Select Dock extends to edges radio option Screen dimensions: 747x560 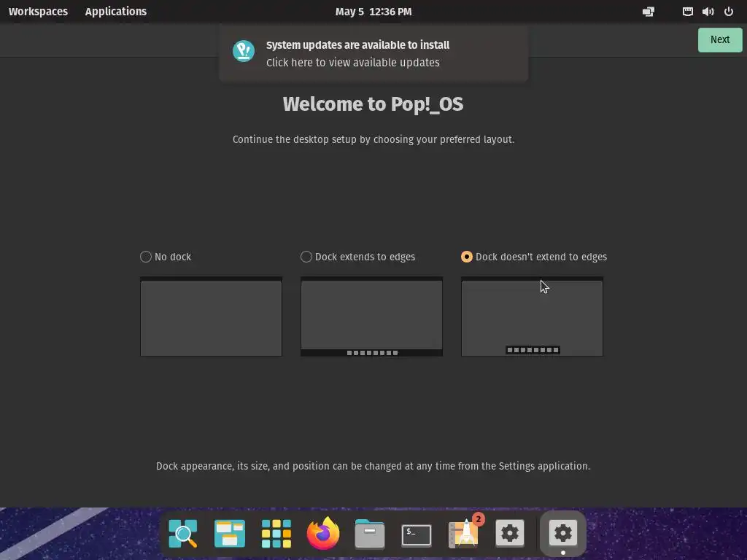(x=357, y=257)
